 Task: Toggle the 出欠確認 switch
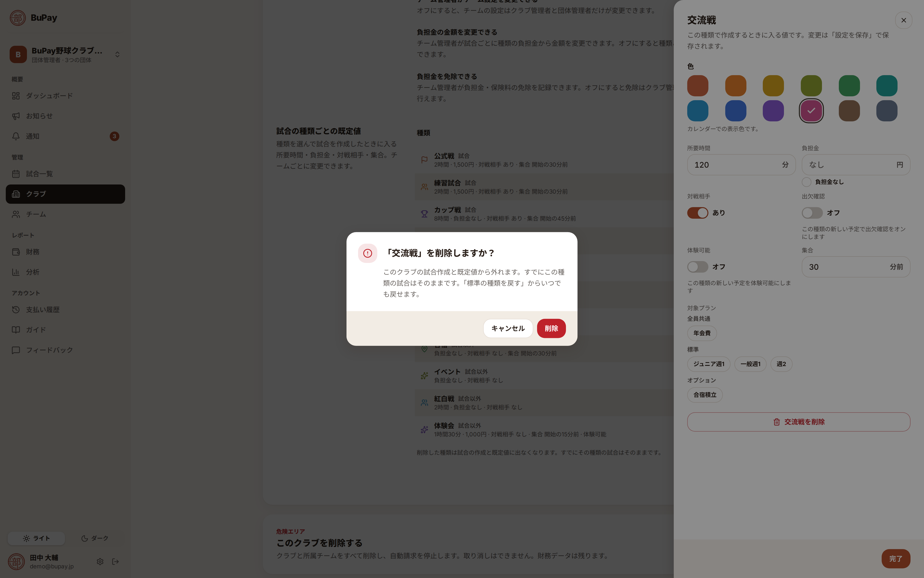(x=812, y=213)
